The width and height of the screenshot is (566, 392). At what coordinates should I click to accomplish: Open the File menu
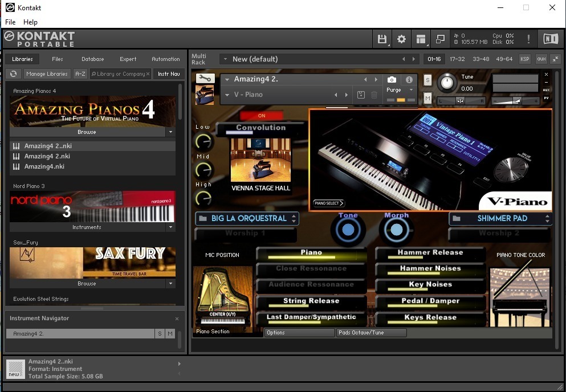pos(10,22)
